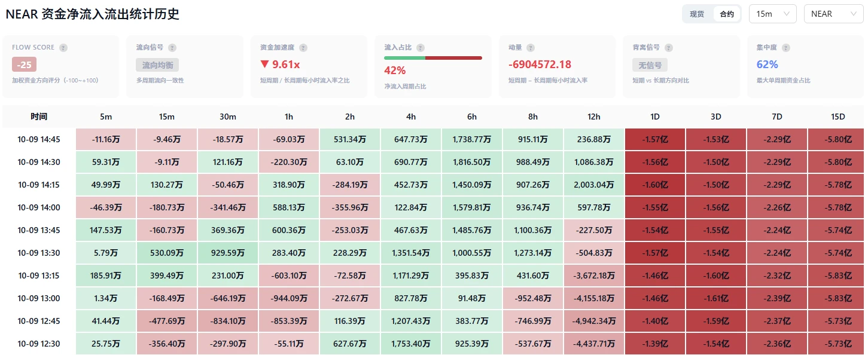The height and width of the screenshot is (355, 868).
Task: Select the 12h column header
Action: (594, 117)
